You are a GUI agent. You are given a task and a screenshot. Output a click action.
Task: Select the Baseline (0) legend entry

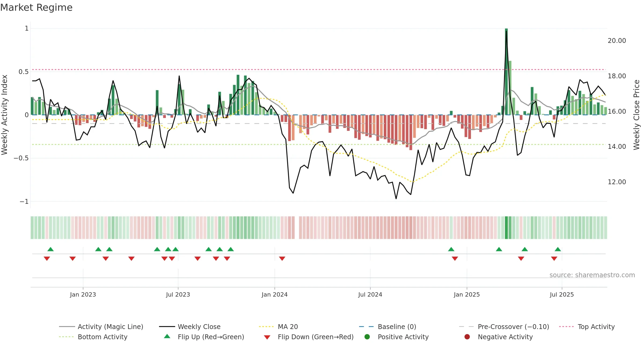(x=387, y=327)
